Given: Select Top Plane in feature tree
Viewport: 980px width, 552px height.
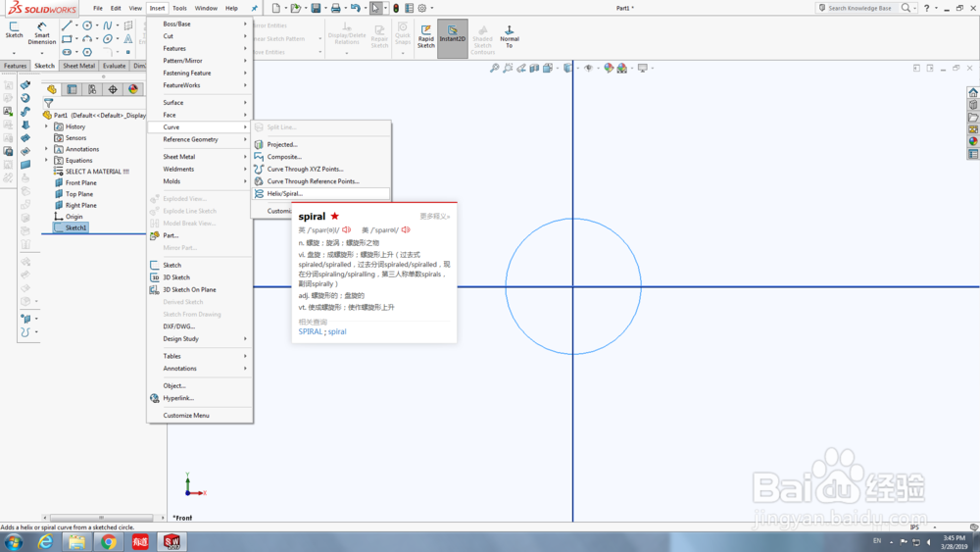Looking at the screenshot, I should pos(78,194).
